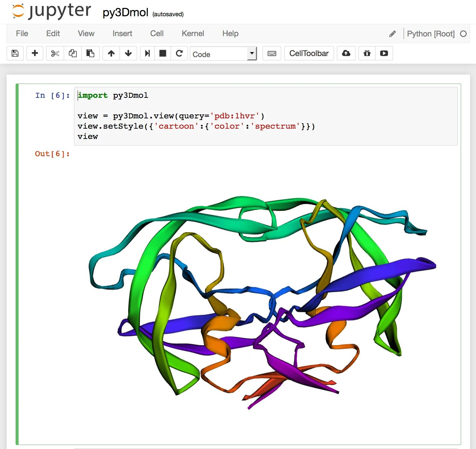Viewport: 476px width, 449px height.
Task: Click the (autosaved) checkpoint status text
Action: 168,14
